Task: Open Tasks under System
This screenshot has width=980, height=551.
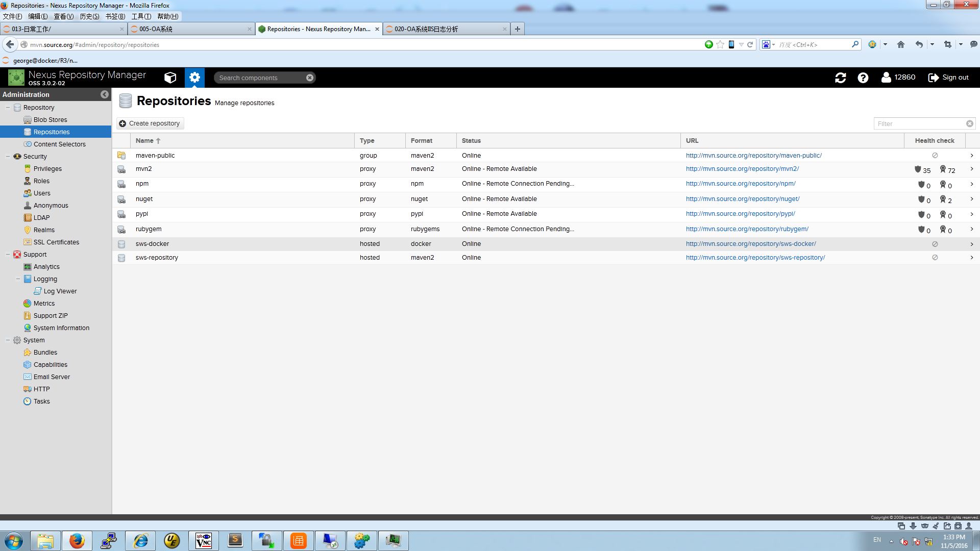Action: (41, 402)
